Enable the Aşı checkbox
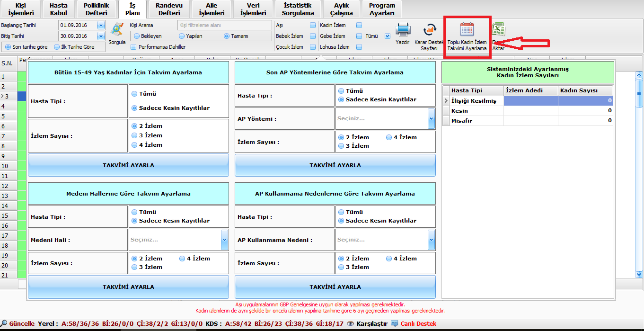This screenshot has height=331, width=644. point(313,25)
